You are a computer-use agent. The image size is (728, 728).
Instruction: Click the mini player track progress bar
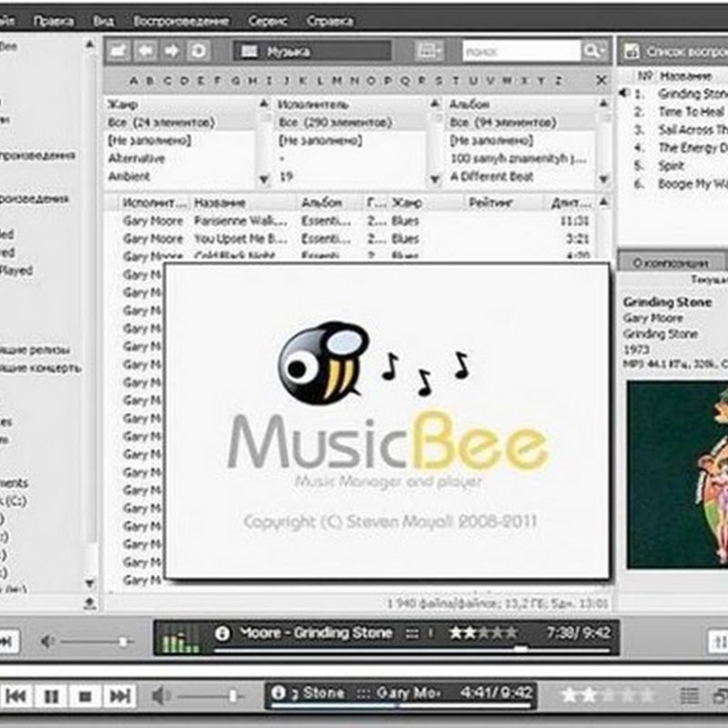click(x=401, y=705)
